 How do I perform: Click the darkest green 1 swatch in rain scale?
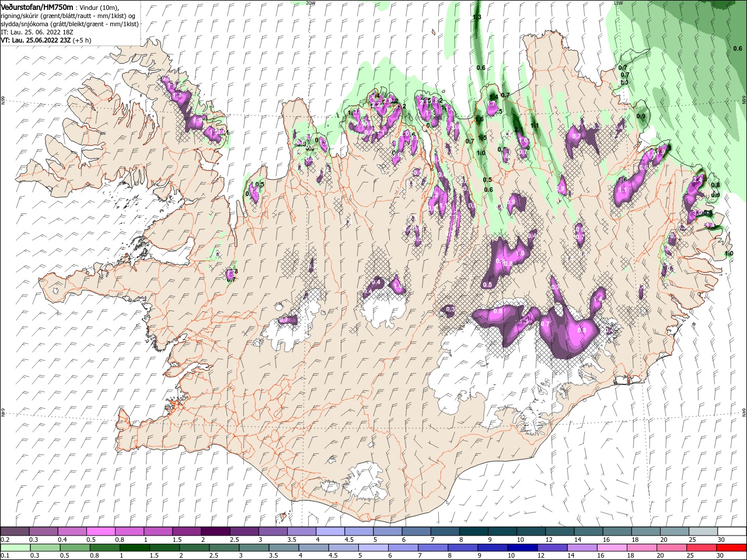[134, 548]
